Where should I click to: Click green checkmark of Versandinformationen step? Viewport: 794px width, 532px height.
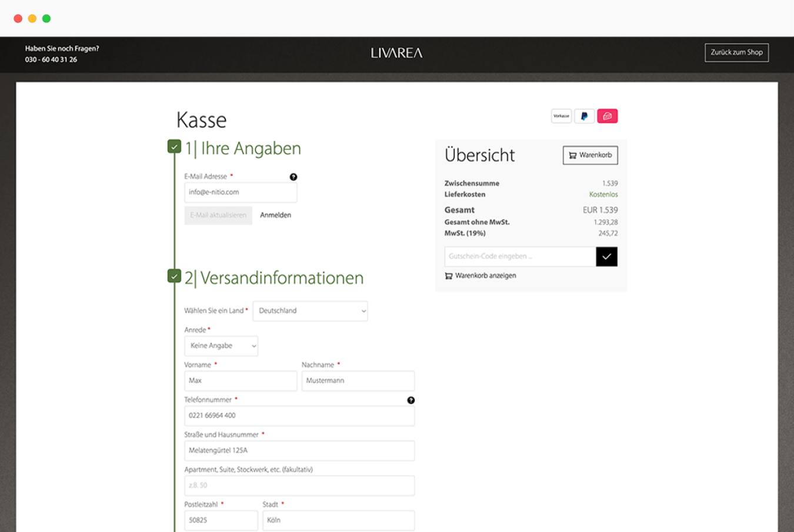pyautogui.click(x=174, y=276)
